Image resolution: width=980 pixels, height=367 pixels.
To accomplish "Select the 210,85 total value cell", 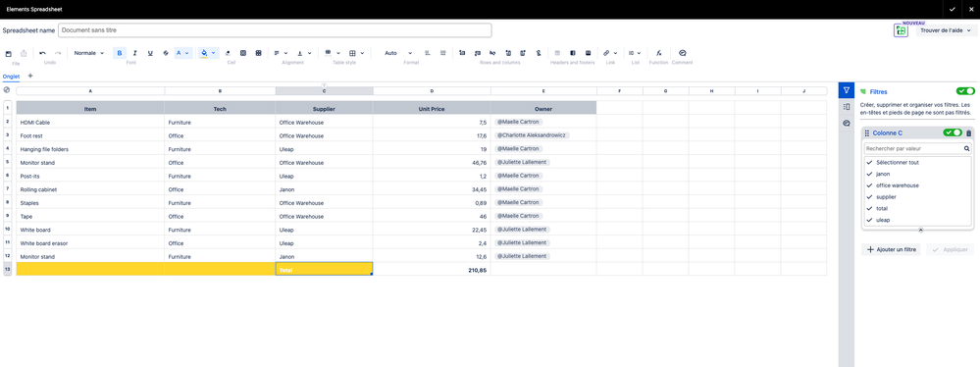I will point(432,270).
